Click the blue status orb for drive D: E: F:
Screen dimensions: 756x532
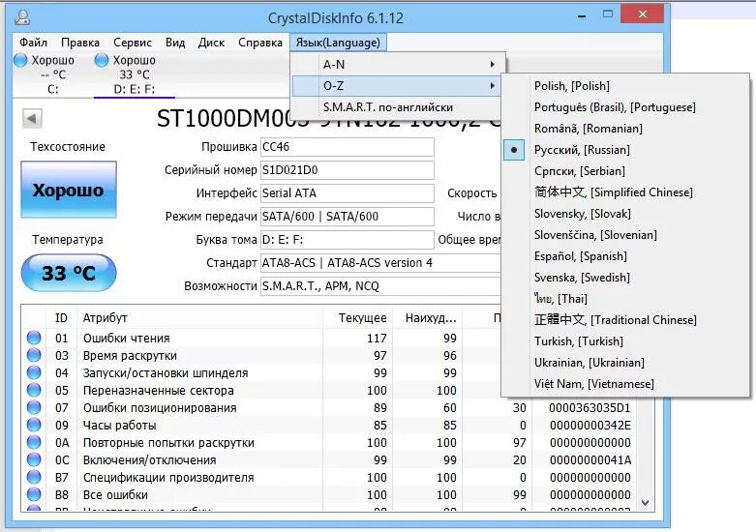tap(102, 60)
